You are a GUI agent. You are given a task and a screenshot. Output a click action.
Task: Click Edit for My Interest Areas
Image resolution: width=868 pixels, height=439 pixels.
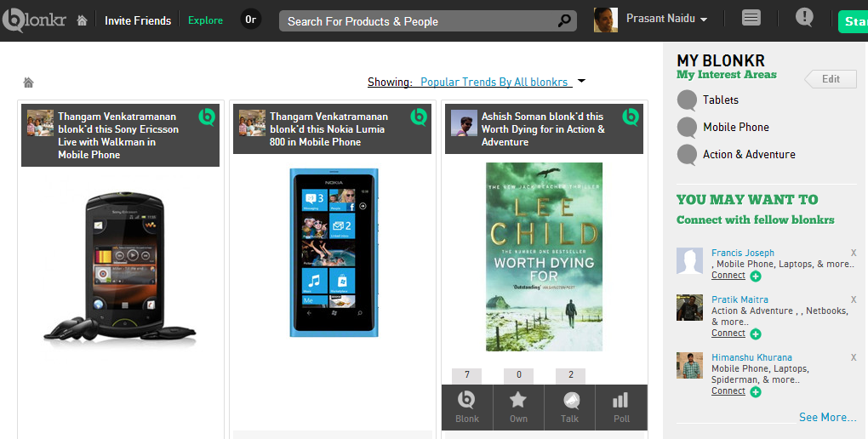pyautogui.click(x=831, y=79)
